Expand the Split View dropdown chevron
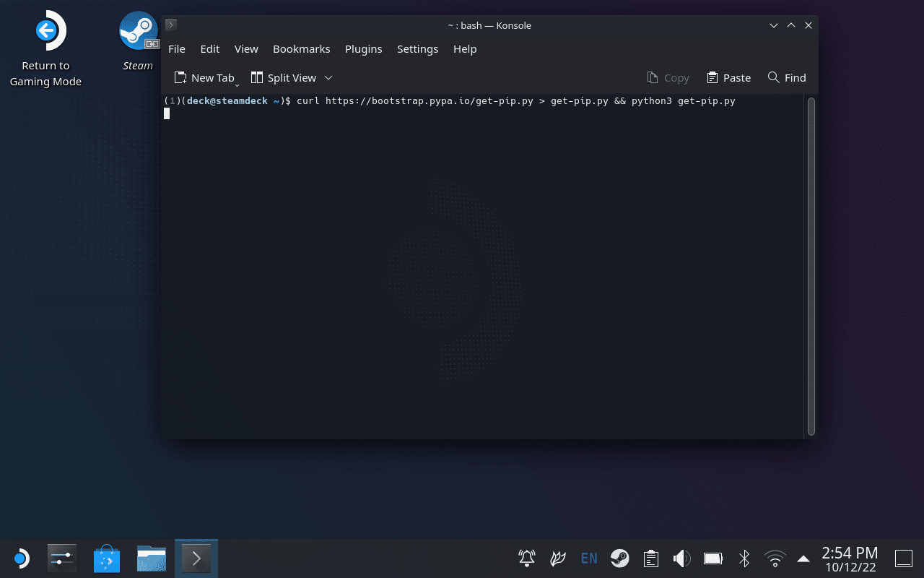The image size is (924, 578). pos(328,78)
